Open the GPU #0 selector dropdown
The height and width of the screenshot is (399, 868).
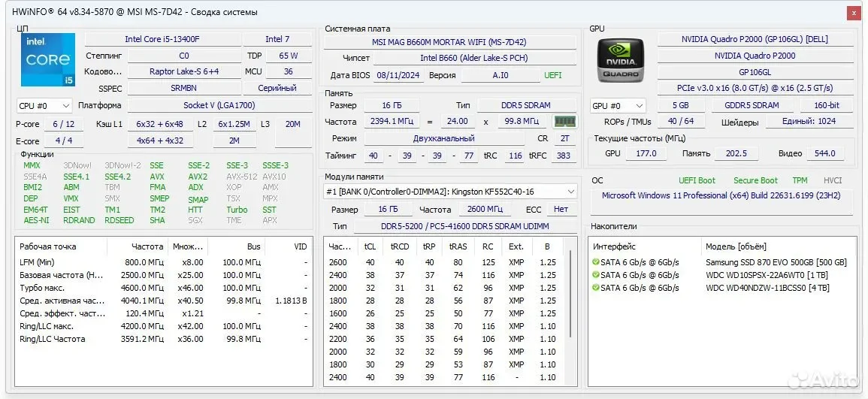click(x=618, y=106)
